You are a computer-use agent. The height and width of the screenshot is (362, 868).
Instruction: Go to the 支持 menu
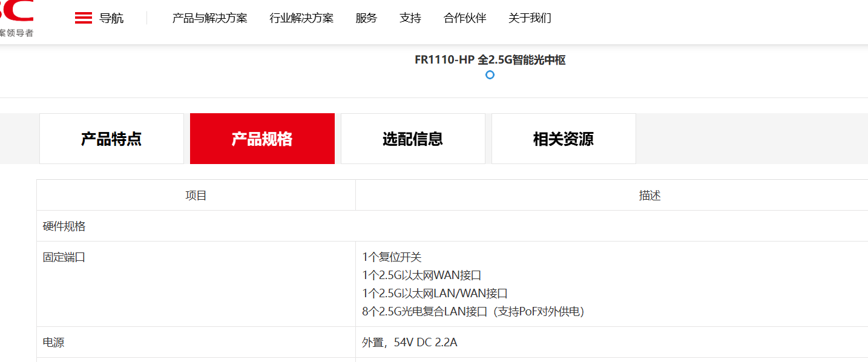coord(410,18)
